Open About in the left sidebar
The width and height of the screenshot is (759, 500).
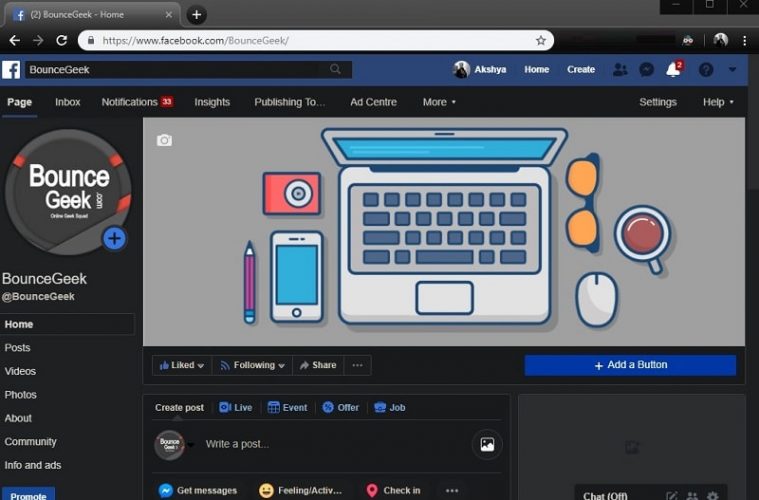[18, 418]
